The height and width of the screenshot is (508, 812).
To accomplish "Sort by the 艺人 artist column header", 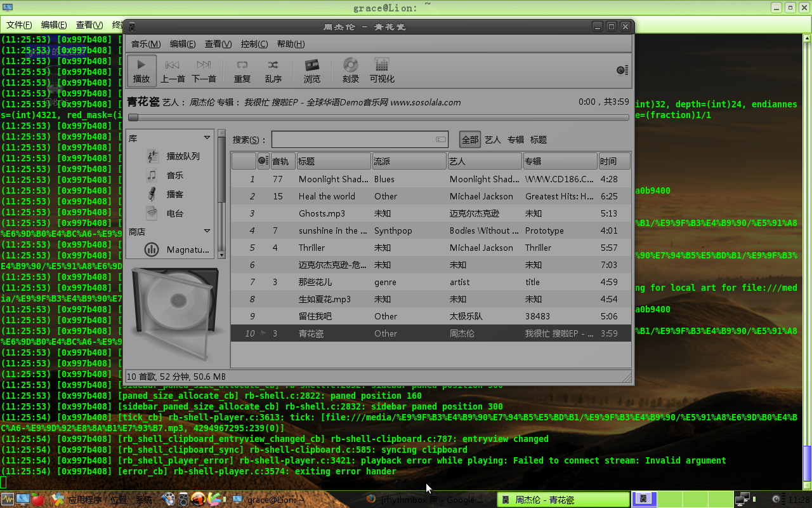I will (485, 161).
